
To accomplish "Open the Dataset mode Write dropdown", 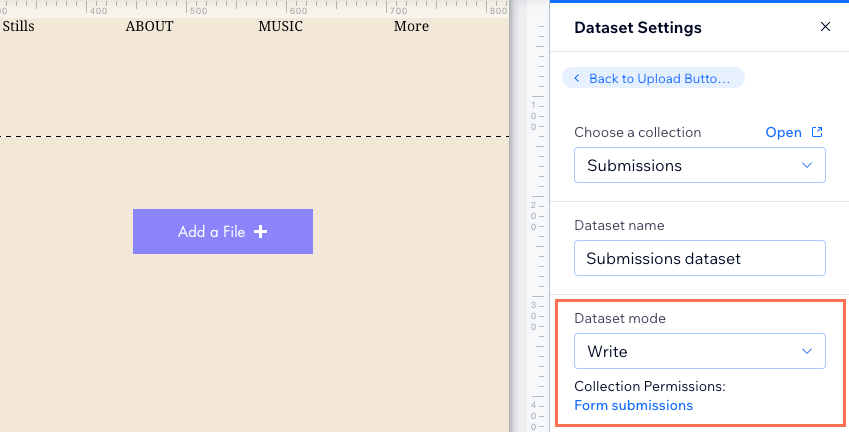I will [x=700, y=351].
